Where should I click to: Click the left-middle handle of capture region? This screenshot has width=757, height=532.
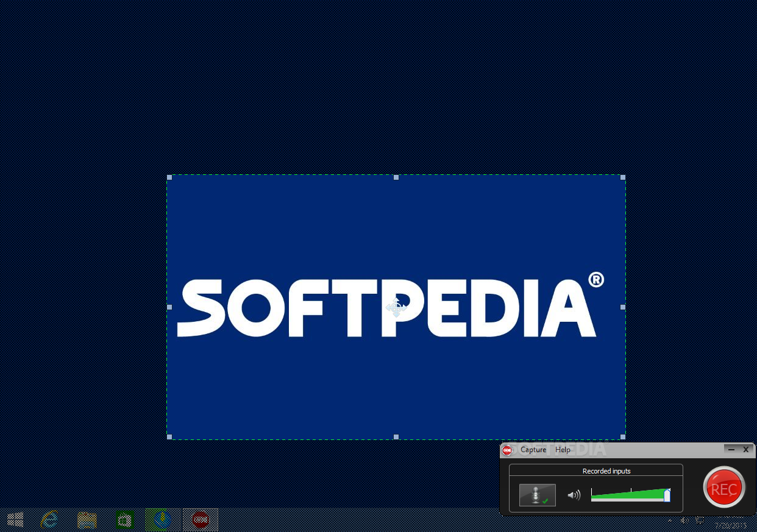pyautogui.click(x=169, y=307)
